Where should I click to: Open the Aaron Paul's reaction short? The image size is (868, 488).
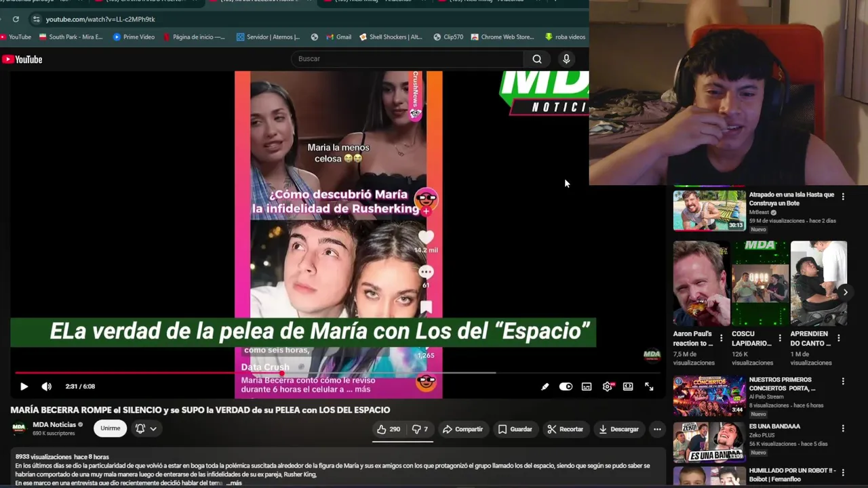[701, 283]
